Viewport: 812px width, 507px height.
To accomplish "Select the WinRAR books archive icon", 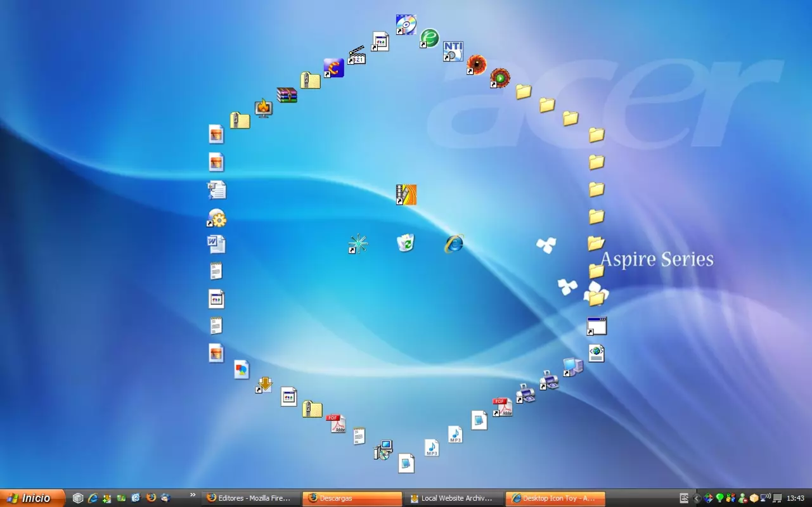I will click(x=287, y=95).
